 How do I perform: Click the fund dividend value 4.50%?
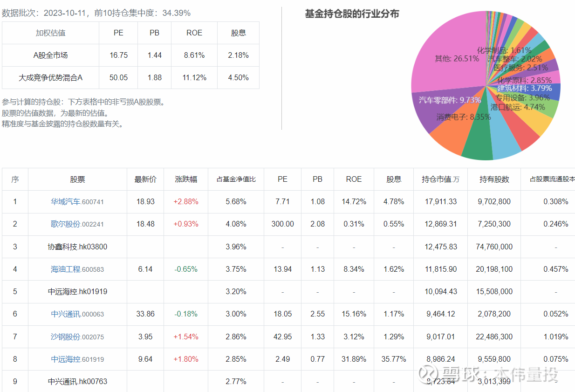(x=238, y=78)
